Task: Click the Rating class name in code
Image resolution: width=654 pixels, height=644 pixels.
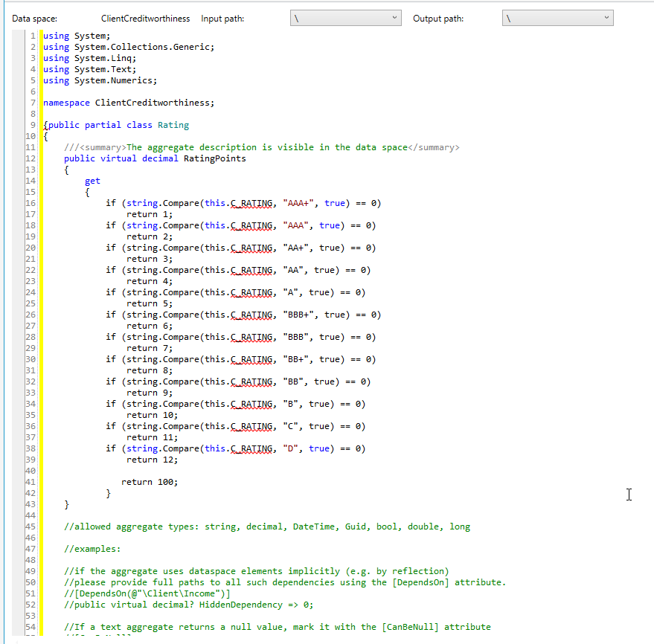Action: 173,125
